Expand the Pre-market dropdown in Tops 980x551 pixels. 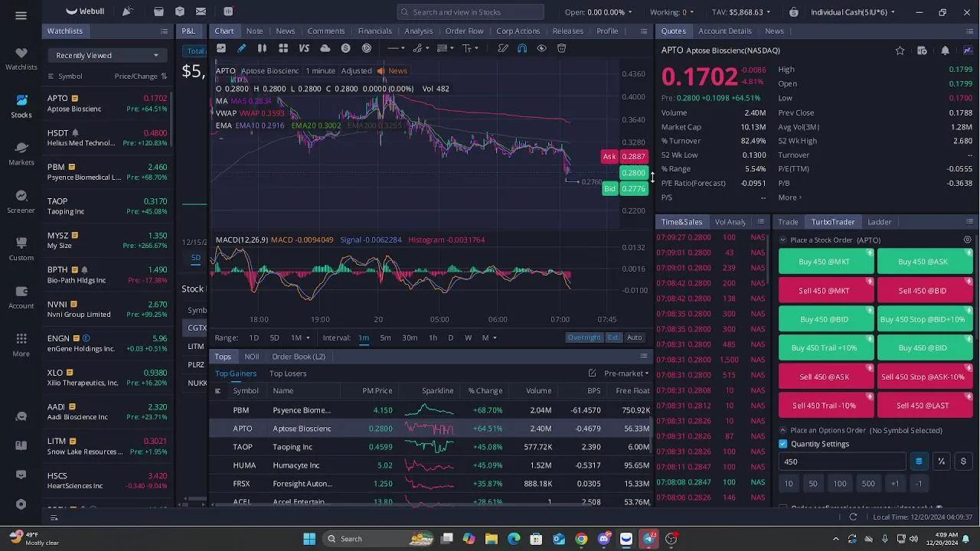tap(626, 373)
